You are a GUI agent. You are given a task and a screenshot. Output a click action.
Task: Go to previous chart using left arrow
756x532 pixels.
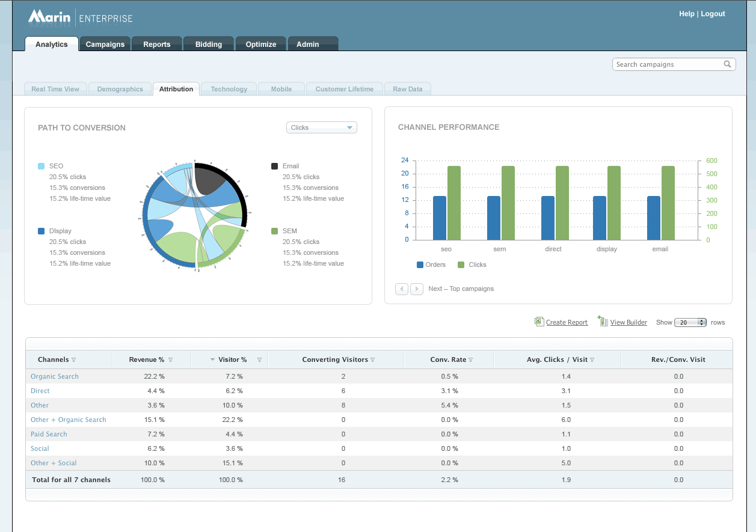(x=402, y=289)
